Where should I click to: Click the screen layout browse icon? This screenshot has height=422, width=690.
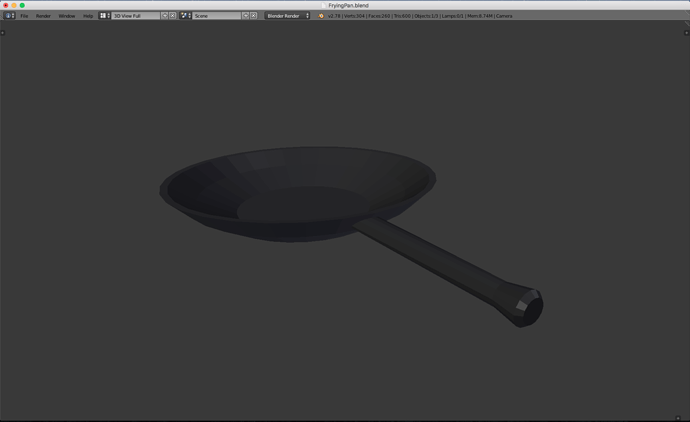pos(105,15)
